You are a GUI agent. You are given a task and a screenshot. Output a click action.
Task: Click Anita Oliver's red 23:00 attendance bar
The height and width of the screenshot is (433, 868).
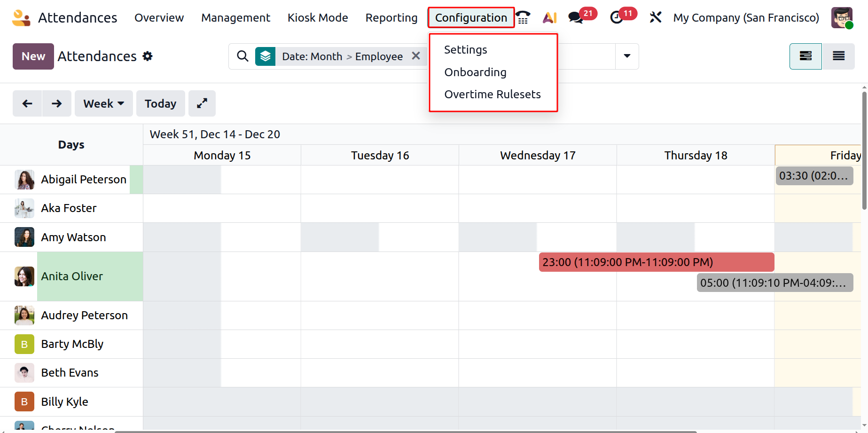pos(656,262)
